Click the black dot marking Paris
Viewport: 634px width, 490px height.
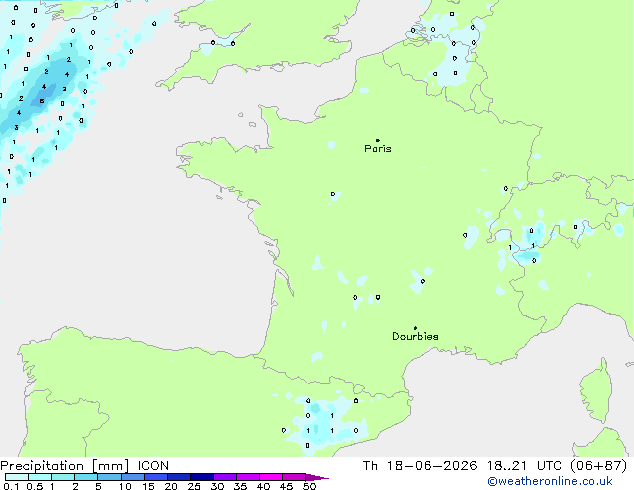click(x=378, y=140)
